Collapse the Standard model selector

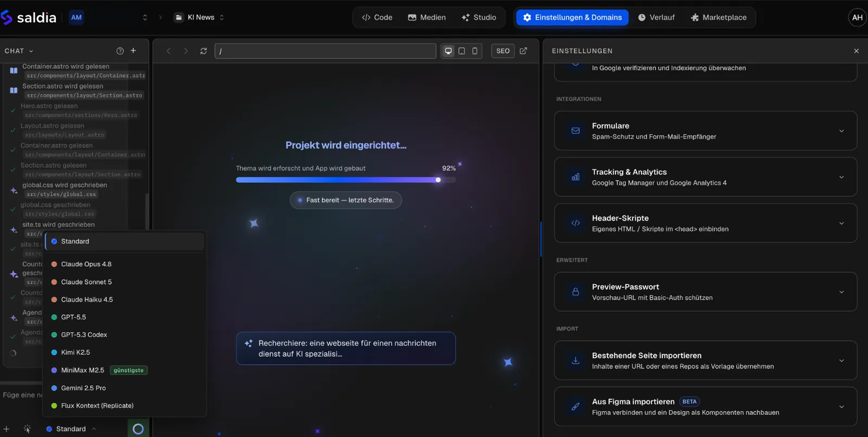[x=71, y=429]
